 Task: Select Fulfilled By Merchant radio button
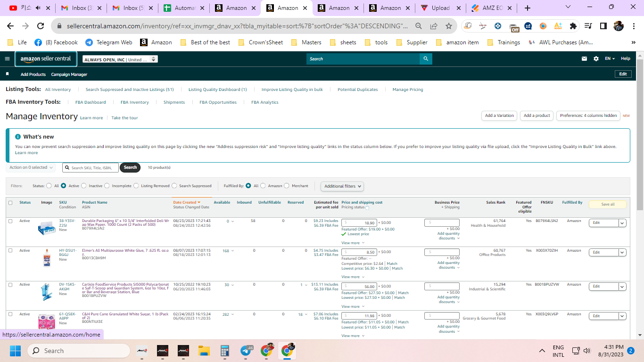[x=287, y=186]
